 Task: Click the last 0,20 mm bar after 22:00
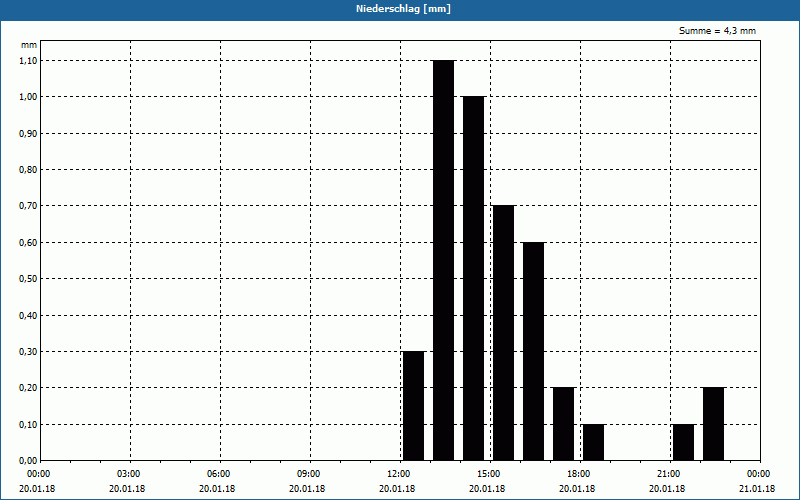[x=713, y=424]
